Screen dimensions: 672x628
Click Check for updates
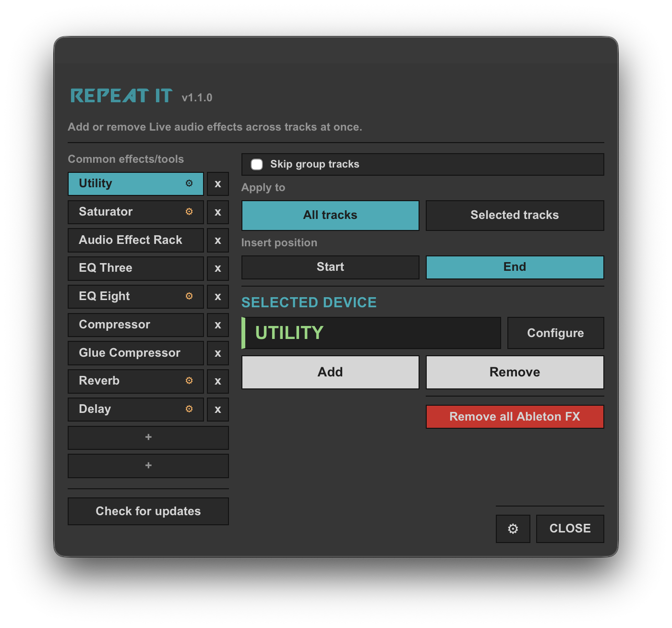pos(148,511)
